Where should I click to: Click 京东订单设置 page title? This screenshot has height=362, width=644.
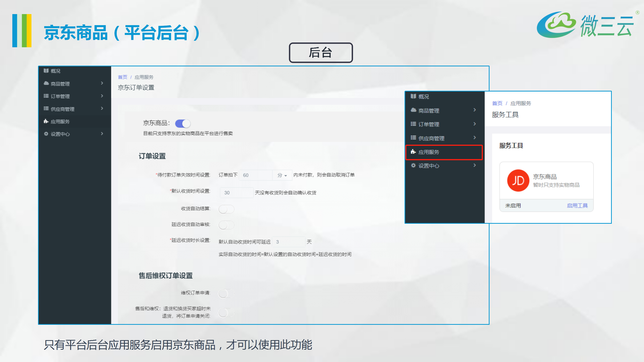click(136, 87)
